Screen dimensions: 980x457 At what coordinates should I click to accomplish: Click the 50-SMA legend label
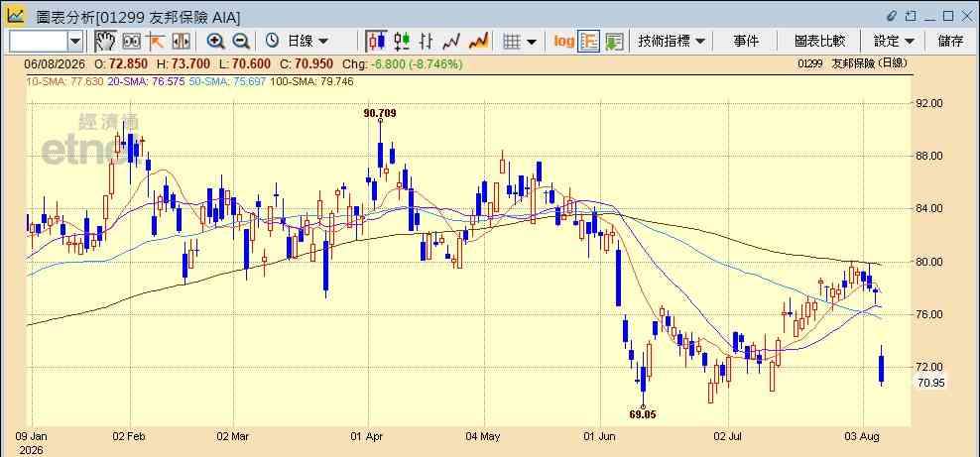coord(227,81)
